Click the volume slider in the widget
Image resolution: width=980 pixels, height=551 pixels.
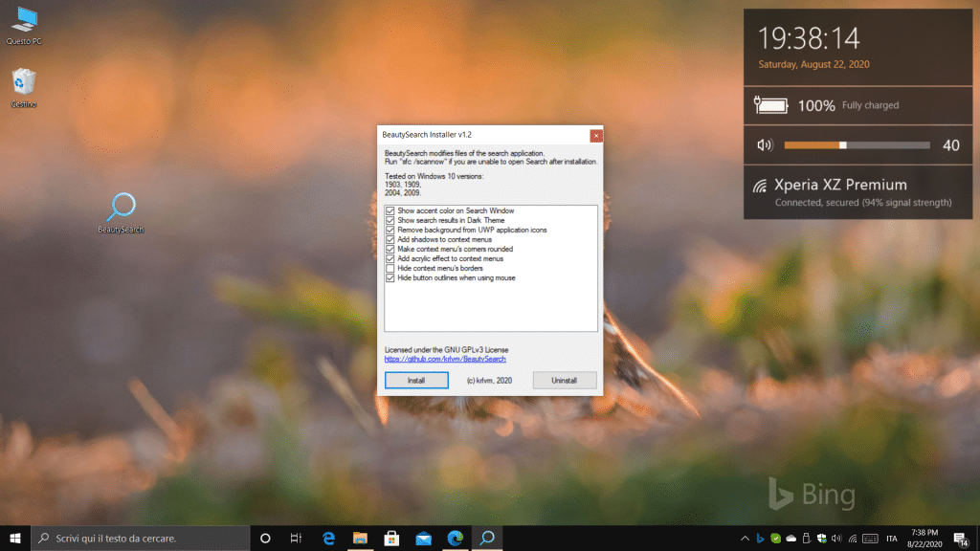pos(856,145)
